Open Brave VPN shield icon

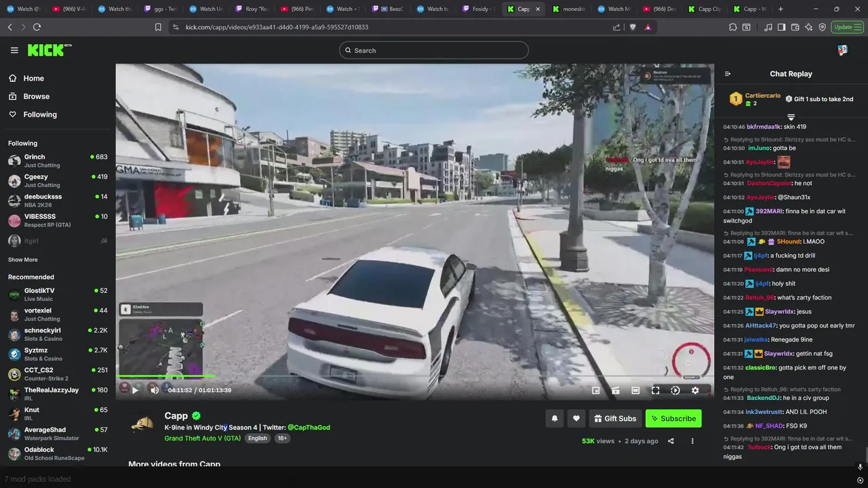(x=823, y=27)
